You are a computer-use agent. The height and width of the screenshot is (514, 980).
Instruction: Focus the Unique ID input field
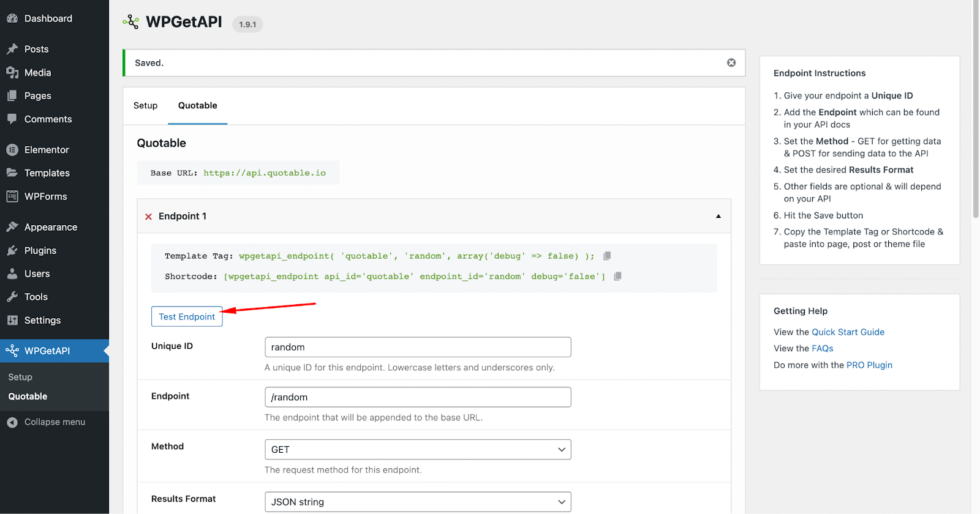pos(418,347)
